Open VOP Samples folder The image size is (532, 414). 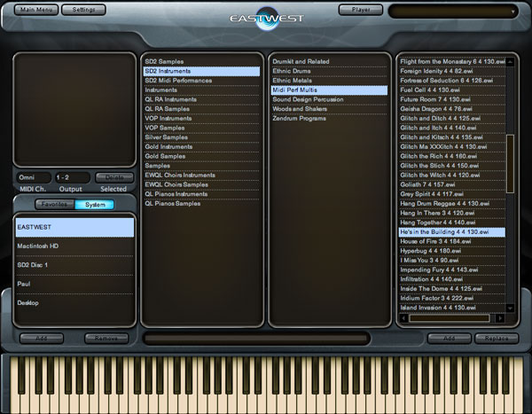202,128
